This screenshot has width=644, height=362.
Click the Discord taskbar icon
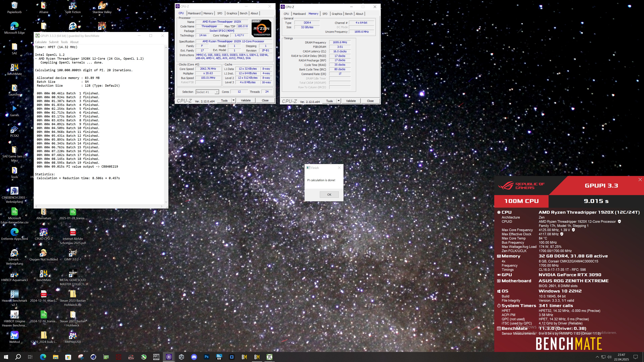[x=194, y=357]
